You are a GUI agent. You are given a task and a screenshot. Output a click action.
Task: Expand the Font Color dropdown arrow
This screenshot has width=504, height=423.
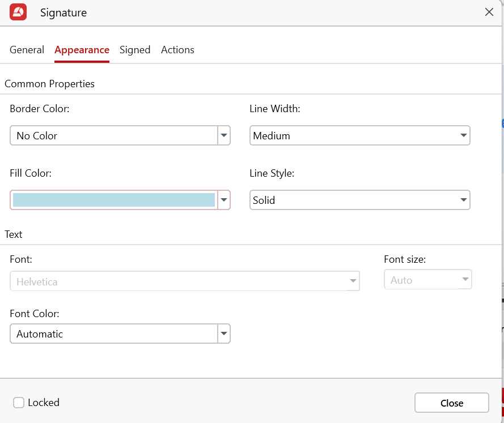pyautogui.click(x=224, y=334)
